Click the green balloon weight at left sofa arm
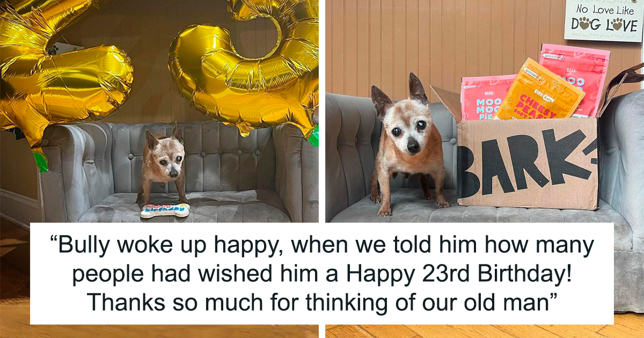The image size is (644, 338). 39,161
